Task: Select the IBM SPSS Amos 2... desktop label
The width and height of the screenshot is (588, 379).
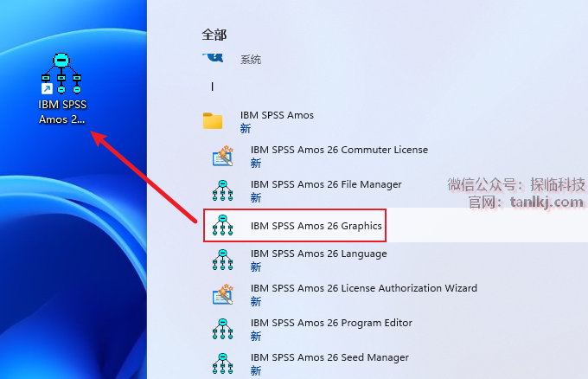Action: pyautogui.click(x=62, y=112)
